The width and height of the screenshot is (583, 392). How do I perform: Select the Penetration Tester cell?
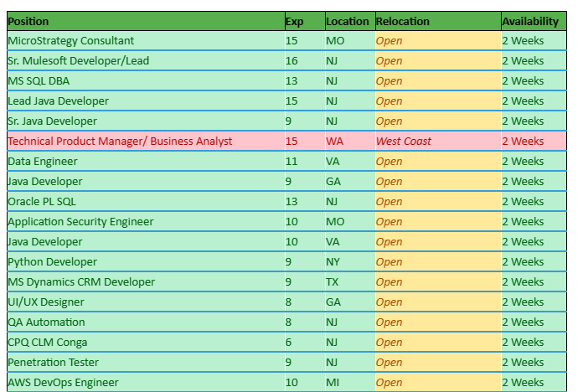pos(146,362)
